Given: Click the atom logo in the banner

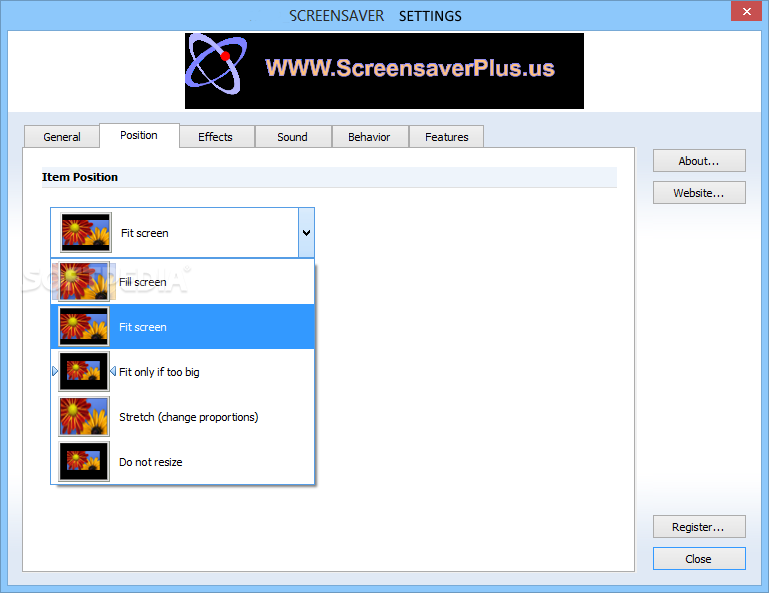Looking at the screenshot, I should 215,64.
